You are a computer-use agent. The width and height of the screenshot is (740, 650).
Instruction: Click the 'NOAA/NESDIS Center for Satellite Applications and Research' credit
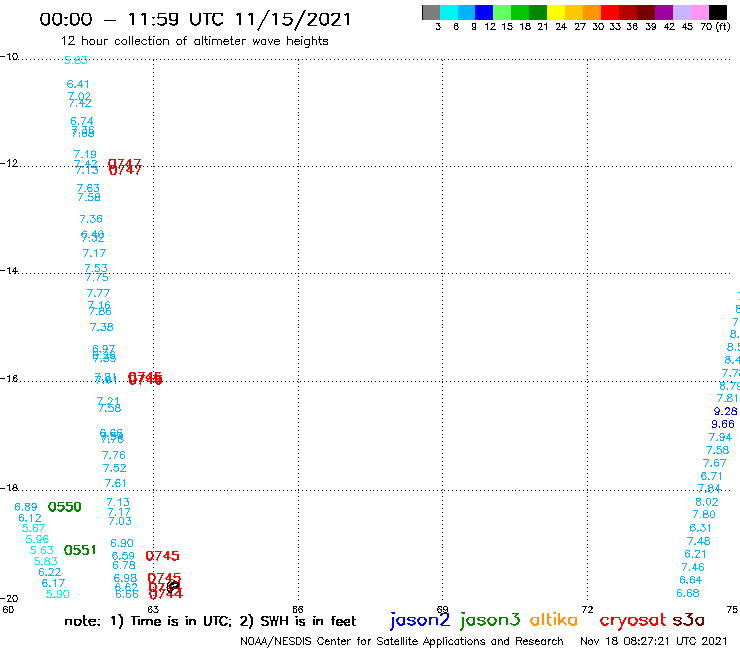[x=402, y=641]
